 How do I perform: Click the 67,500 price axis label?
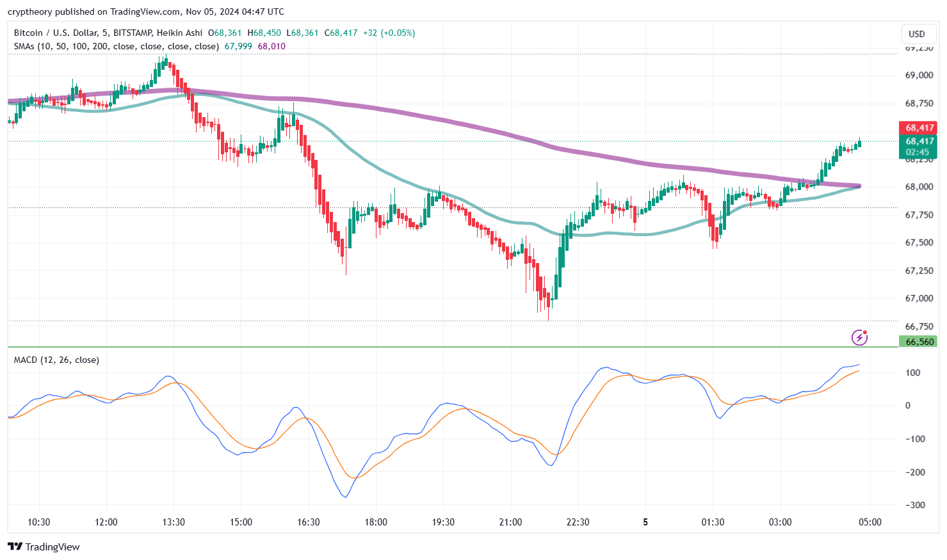[x=919, y=243]
